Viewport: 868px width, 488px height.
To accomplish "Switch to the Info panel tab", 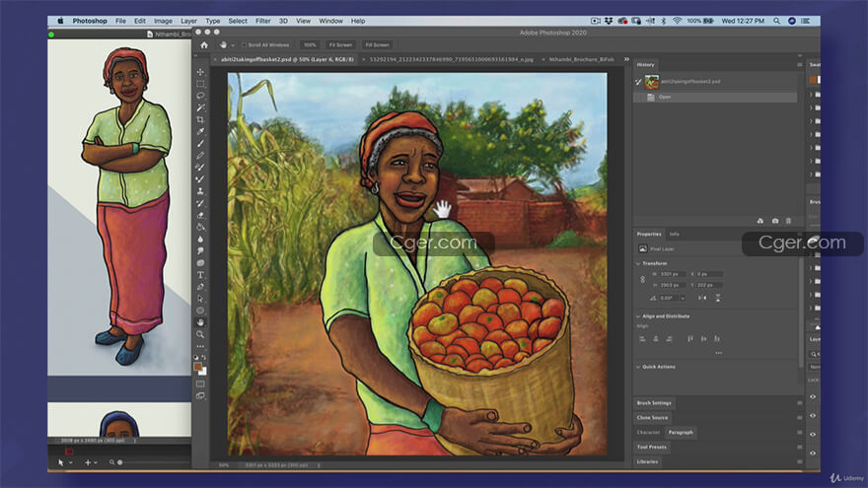I will [x=675, y=234].
